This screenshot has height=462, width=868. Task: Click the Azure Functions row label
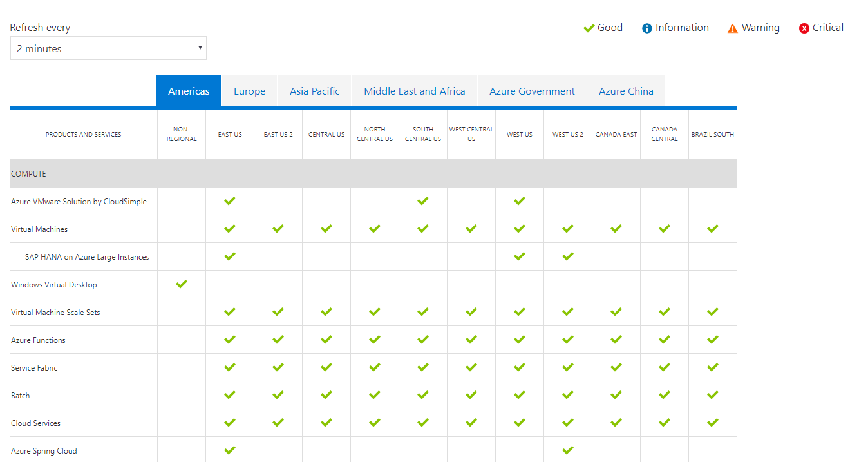click(x=39, y=340)
